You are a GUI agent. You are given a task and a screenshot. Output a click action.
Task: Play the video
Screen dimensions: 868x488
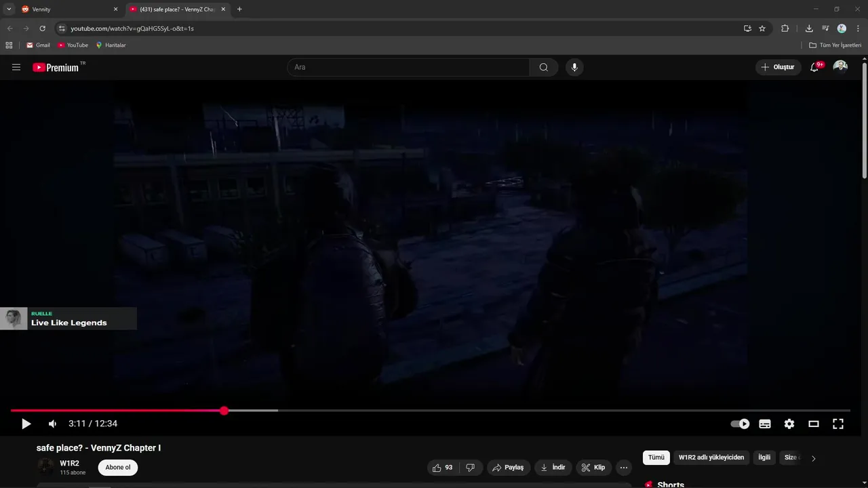[x=26, y=424]
